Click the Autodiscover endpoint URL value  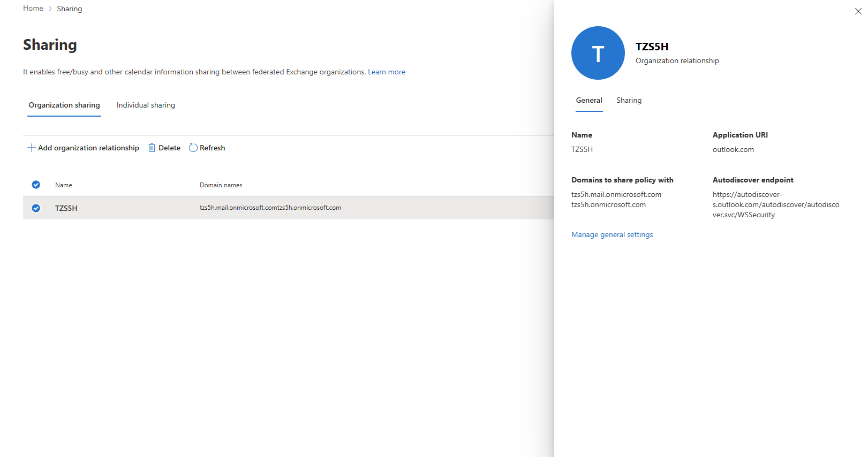pos(776,204)
